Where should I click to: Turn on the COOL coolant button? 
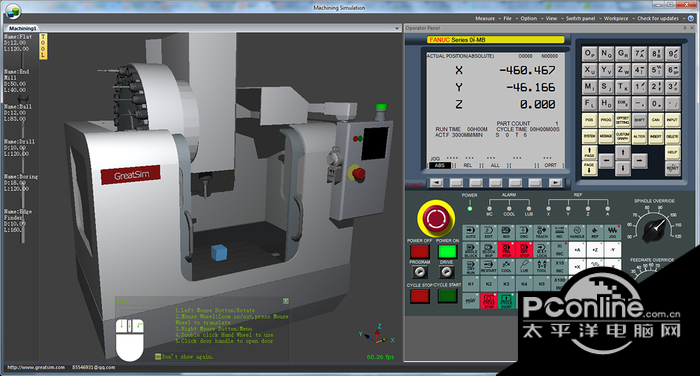(x=506, y=267)
